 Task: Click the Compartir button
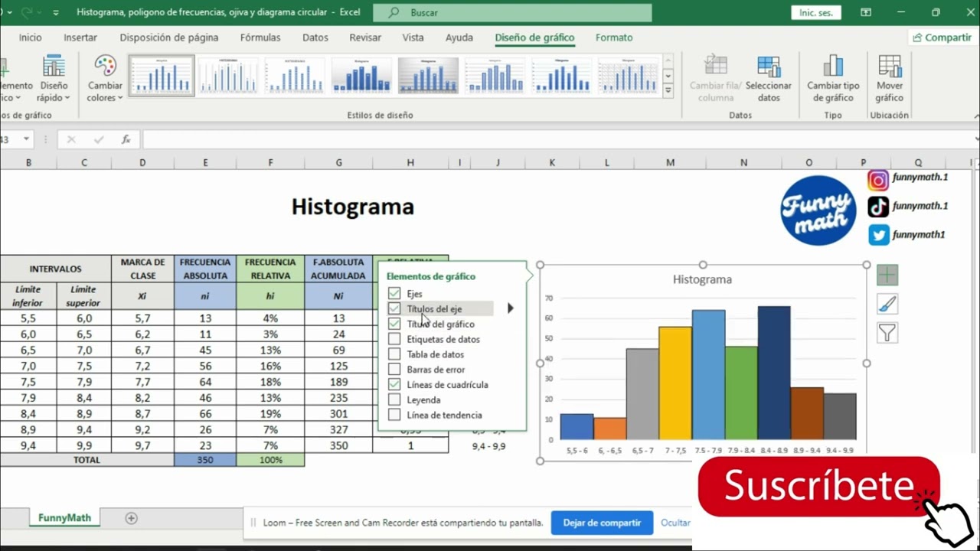tap(942, 37)
